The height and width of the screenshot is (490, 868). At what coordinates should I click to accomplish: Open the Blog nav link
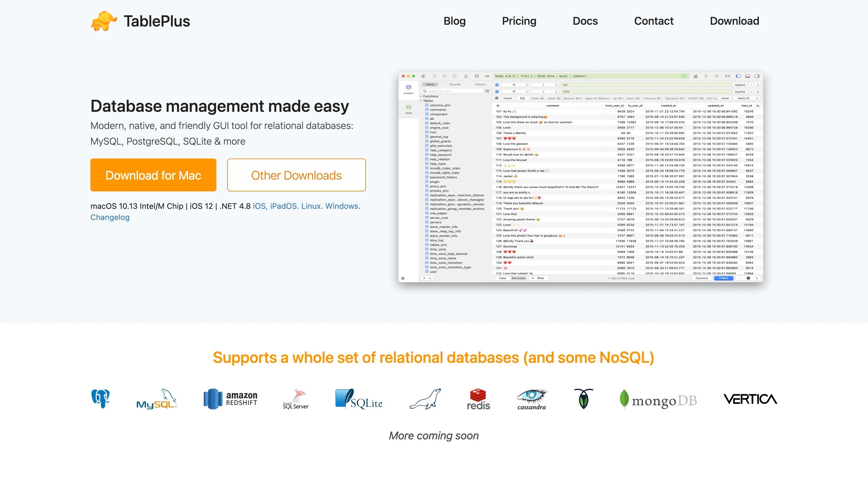[x=454, y=21]
